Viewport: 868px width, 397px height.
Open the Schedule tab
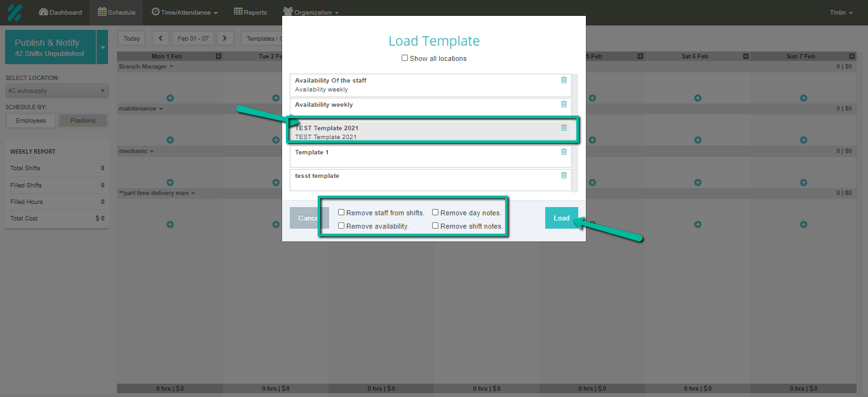pyautogui.click(x=117, y=13)
